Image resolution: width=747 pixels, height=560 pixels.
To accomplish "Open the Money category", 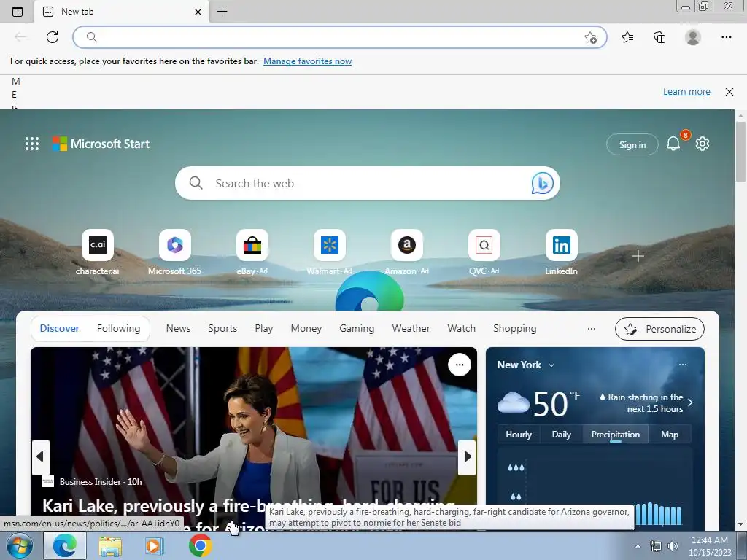I will 306,329.
